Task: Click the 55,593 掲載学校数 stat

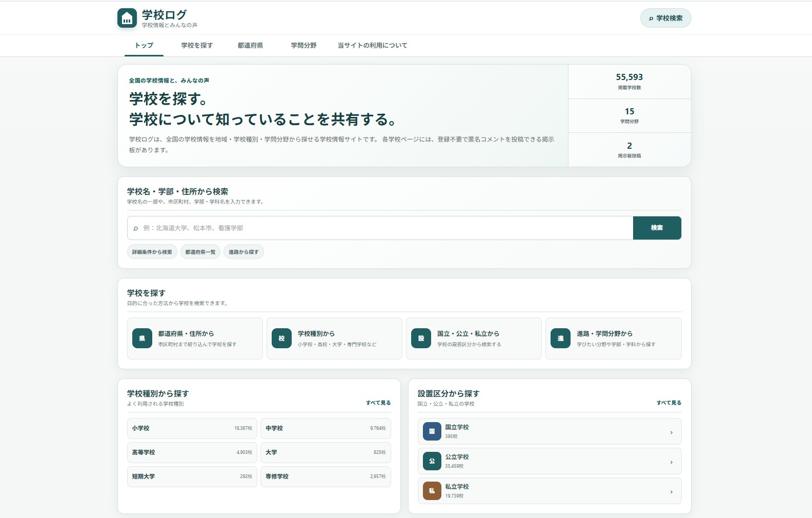Action: (630, 82)
